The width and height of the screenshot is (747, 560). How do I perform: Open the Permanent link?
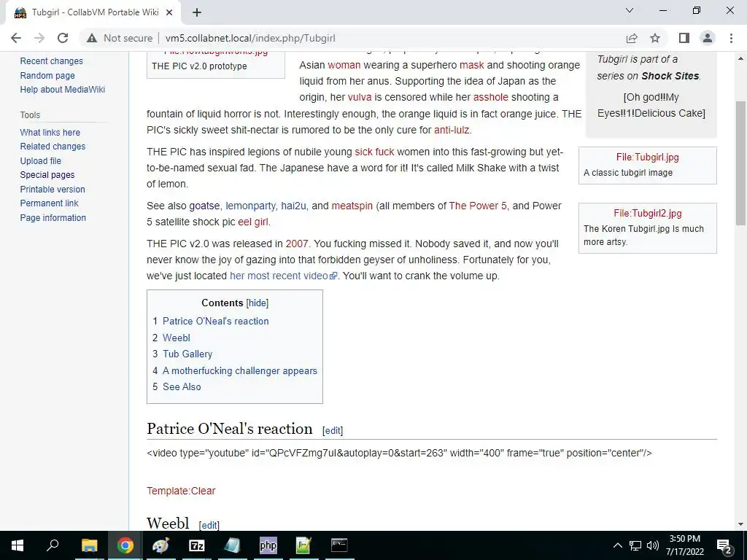(49, 203)
